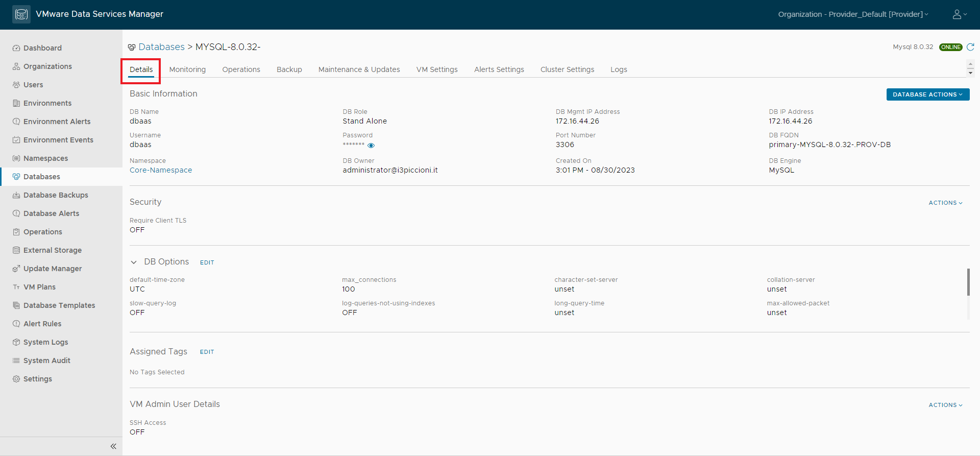
Task: Open the DATABASE ACTIONS dropdown
Action: click(928, 94)
